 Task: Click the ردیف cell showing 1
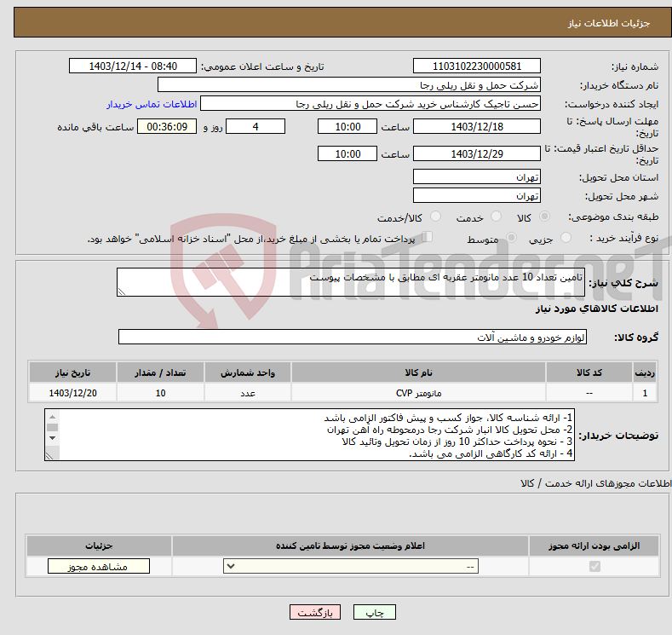[x=645, y=393]
